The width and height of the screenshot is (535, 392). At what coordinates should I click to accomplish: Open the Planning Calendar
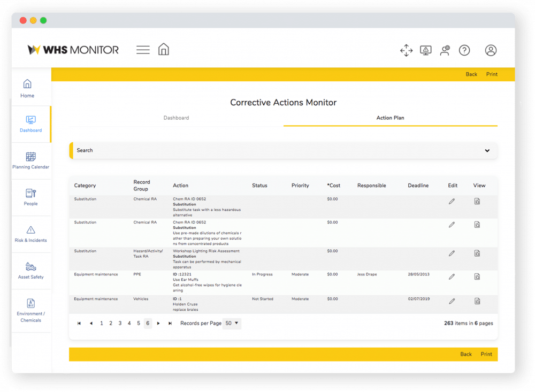tap(30, 159)
